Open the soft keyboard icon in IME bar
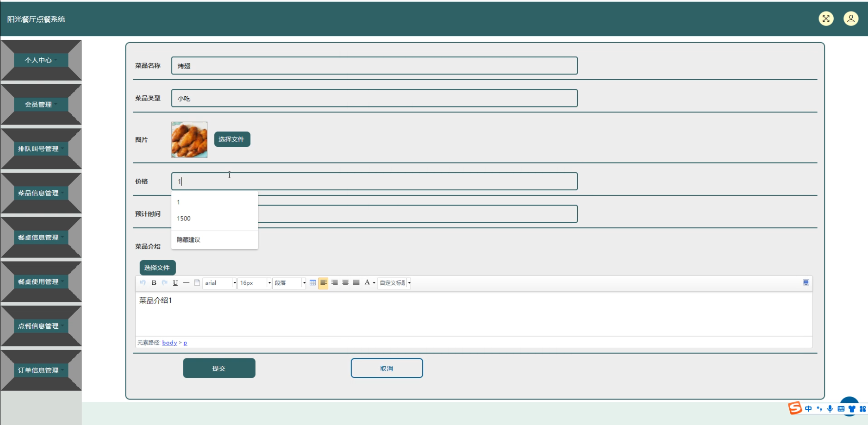868x425 pixels. coord(841,409)
